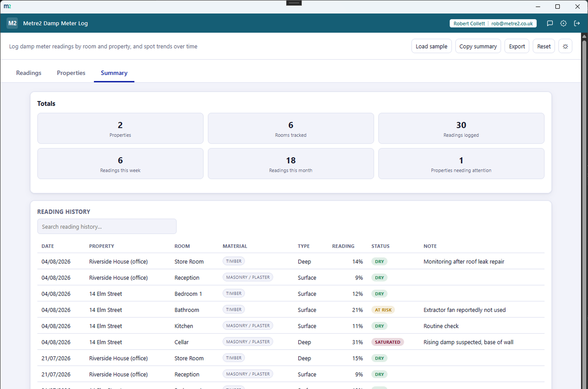The image size is (588, 389).
Task: Click the m2 title bar app icon
Action: 7,6
